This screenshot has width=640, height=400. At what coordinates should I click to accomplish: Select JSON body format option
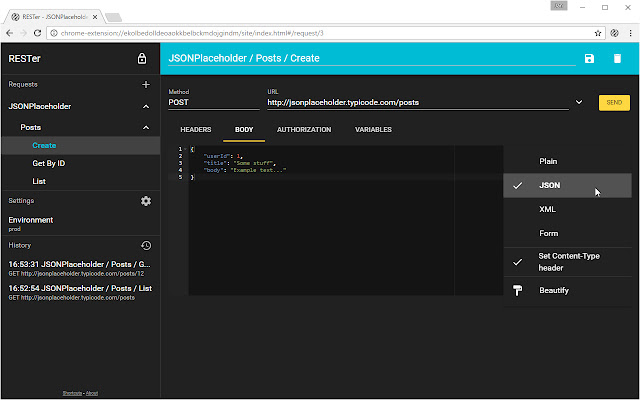click(x=567, y=185)
